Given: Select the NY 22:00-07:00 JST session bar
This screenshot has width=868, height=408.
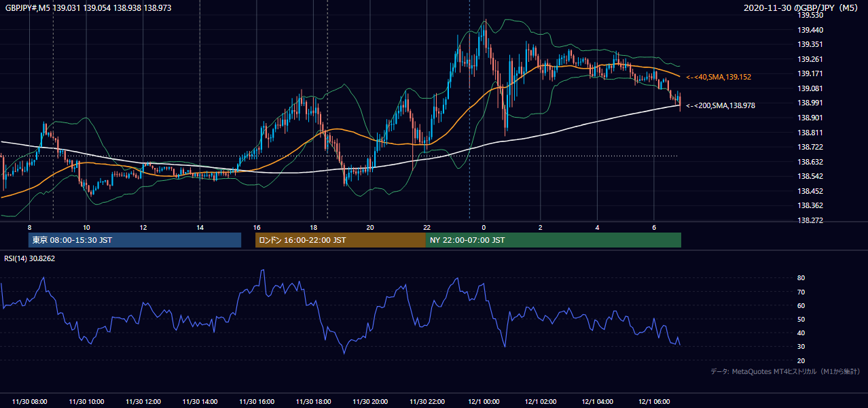Looking at the screenshot, I should (x=554, y=240).
